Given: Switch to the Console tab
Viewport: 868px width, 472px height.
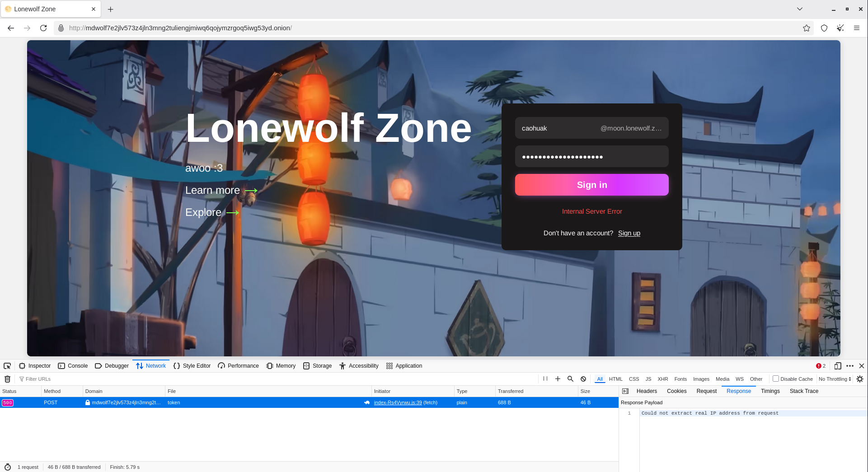Looking at the screenshot, I should [x=73, y=366].
